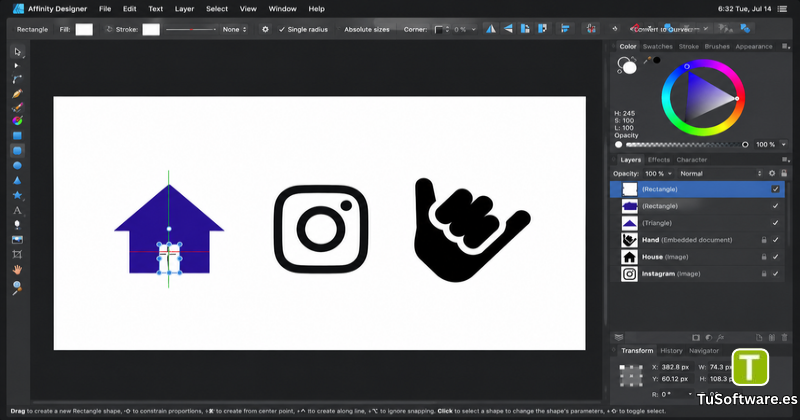Viewport: 800px width, 420px height.
Task: Click Delete Layer trash icon
Action: point(784,337)
